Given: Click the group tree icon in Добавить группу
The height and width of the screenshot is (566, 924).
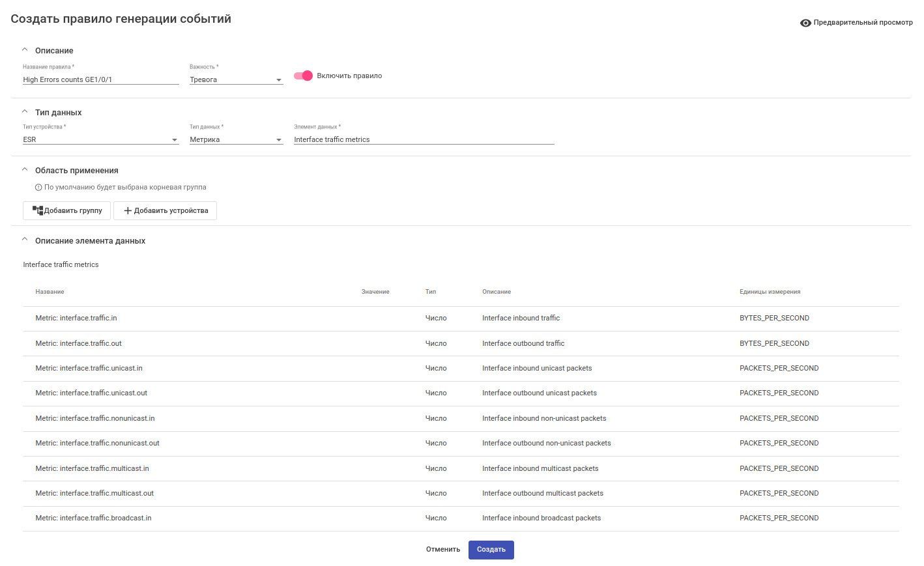Looking at the screenshot, I should click(x=38, y=210).
